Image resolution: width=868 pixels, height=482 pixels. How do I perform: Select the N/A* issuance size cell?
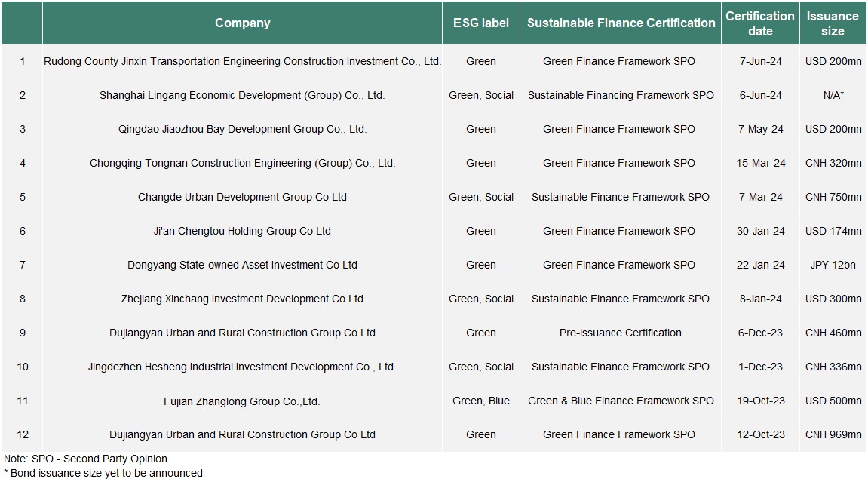pos(833,95)
